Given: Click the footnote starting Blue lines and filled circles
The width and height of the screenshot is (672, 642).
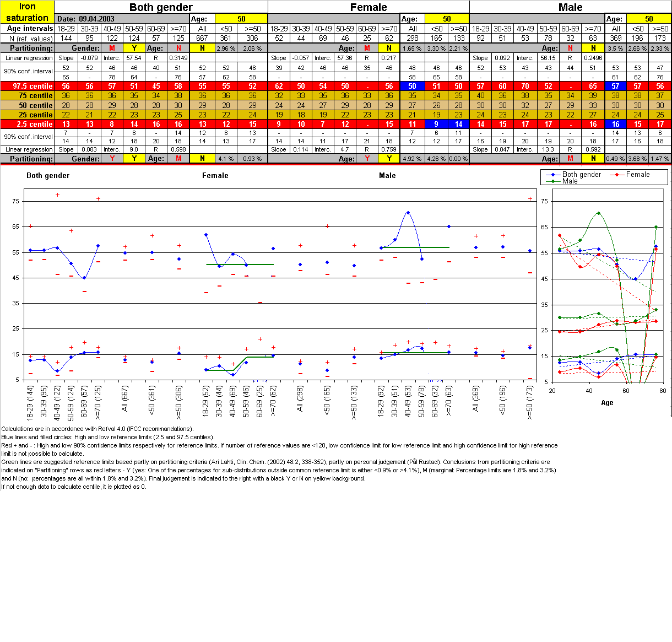Looking at the screenshot, I should tap(108, 437).
